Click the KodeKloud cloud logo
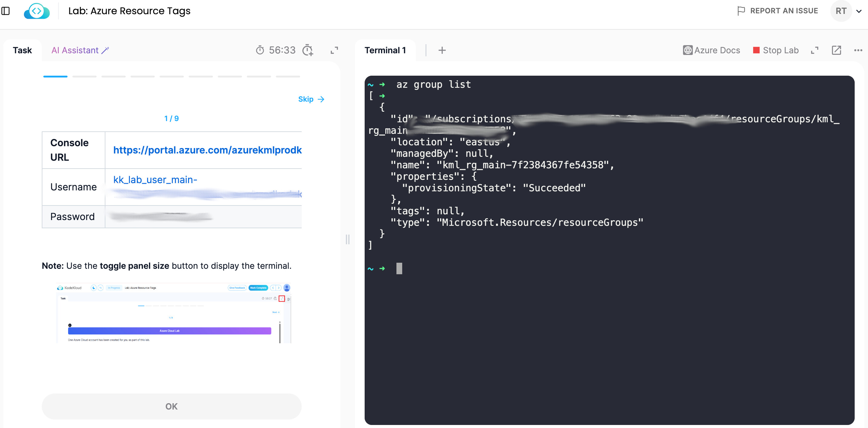 tap(37, 11)
